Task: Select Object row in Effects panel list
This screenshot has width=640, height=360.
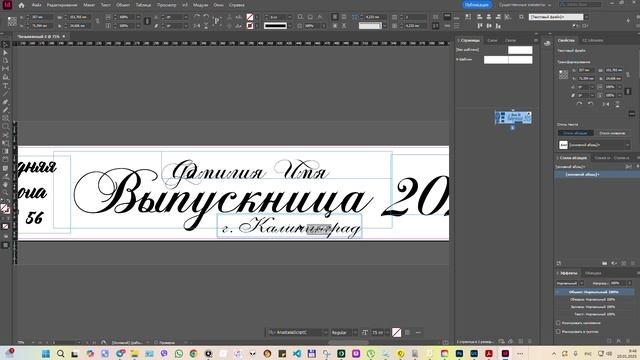Action: coord(594,292)
